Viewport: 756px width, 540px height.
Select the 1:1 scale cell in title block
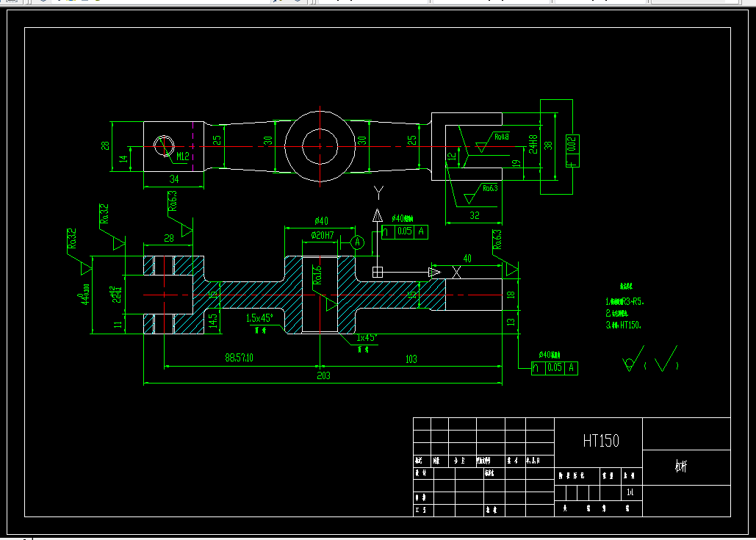[x=631, y=493]
